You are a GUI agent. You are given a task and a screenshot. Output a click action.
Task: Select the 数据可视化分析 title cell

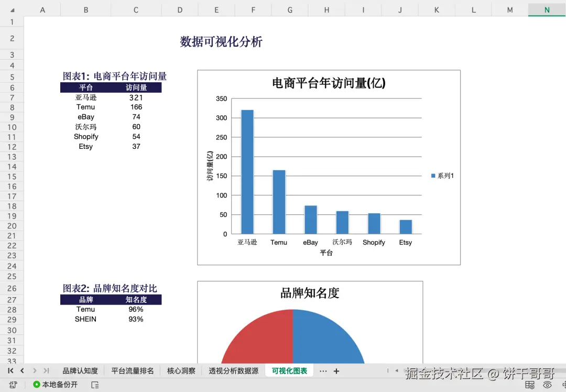[221, 41]
